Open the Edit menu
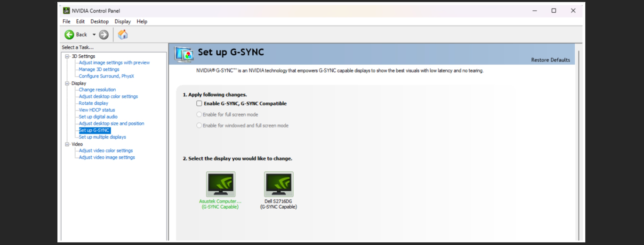 tap(80, 22)
